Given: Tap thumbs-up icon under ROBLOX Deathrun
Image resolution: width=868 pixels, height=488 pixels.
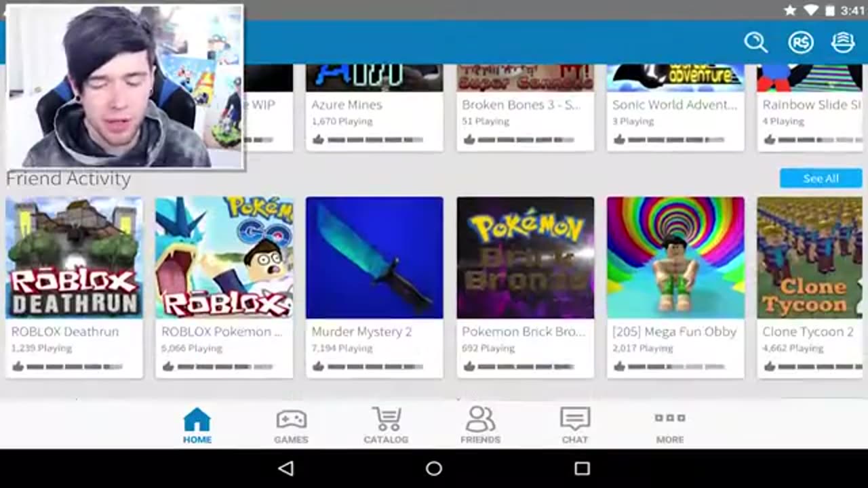Looking at the screenshot, I should pos(18,367).
